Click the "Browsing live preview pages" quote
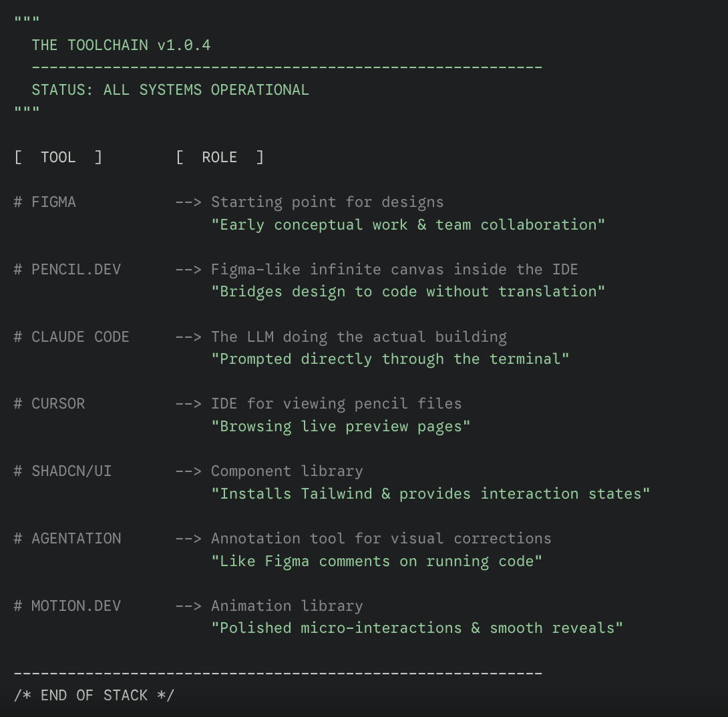The height and width of the screenshot is (717, 728). [x=341, y=427]
